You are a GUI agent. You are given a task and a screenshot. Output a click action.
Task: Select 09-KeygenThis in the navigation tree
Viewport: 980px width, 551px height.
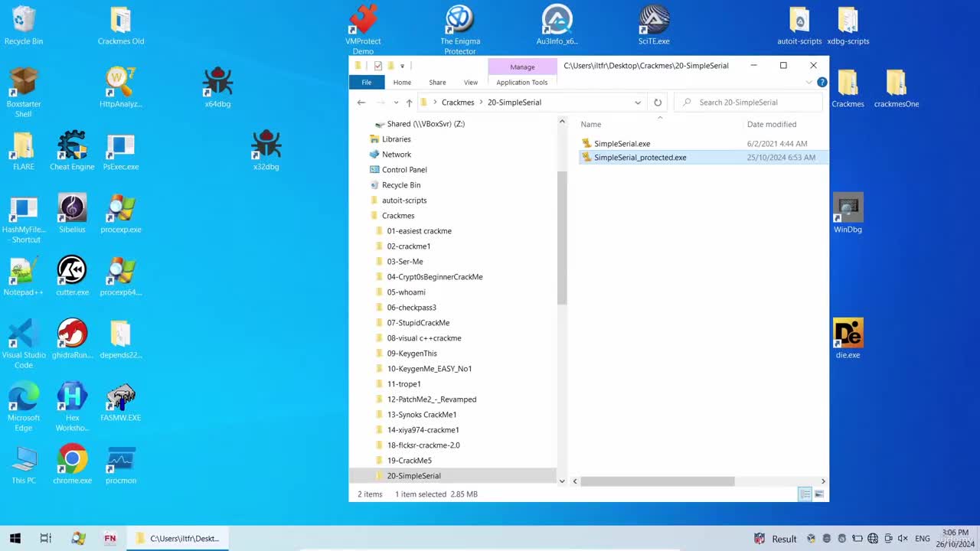click(x=412, y=354)
